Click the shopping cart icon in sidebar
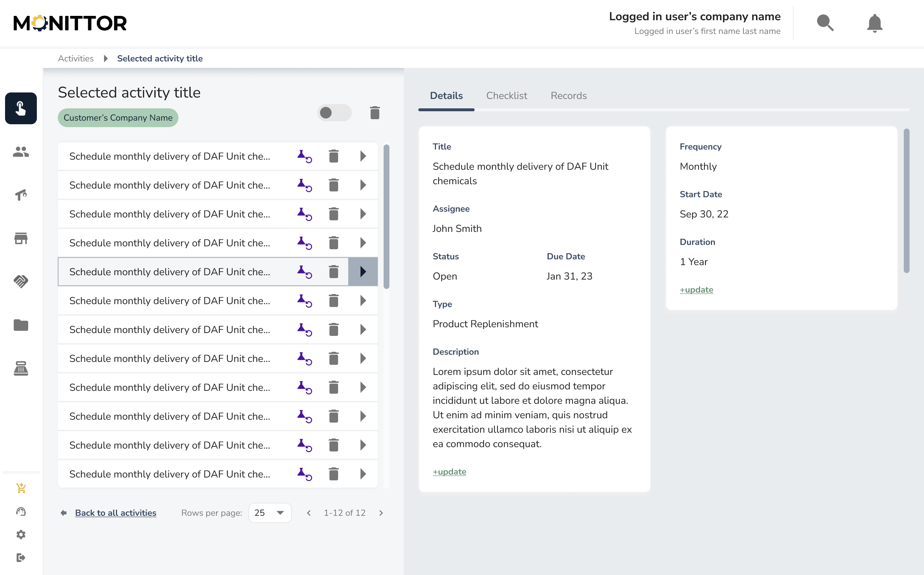This screenshot has width=924, height=575. click(21, 488)
